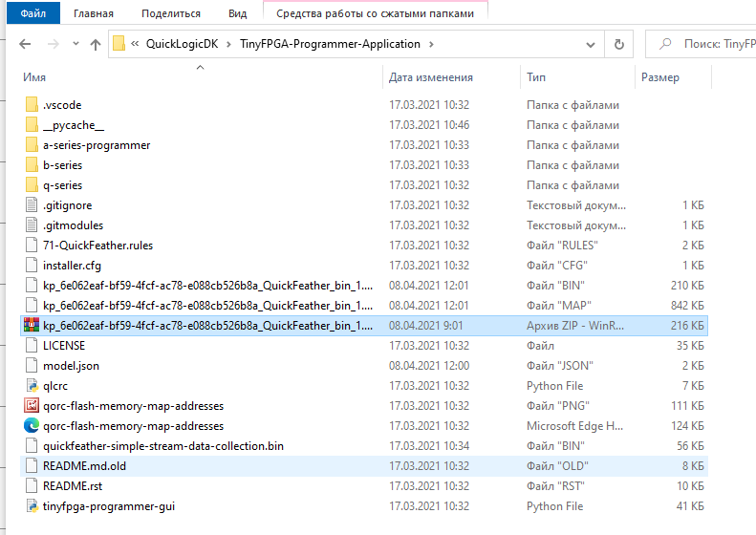Open the Вид ribbon tab

pyautogui.click(x=238, y=13)
